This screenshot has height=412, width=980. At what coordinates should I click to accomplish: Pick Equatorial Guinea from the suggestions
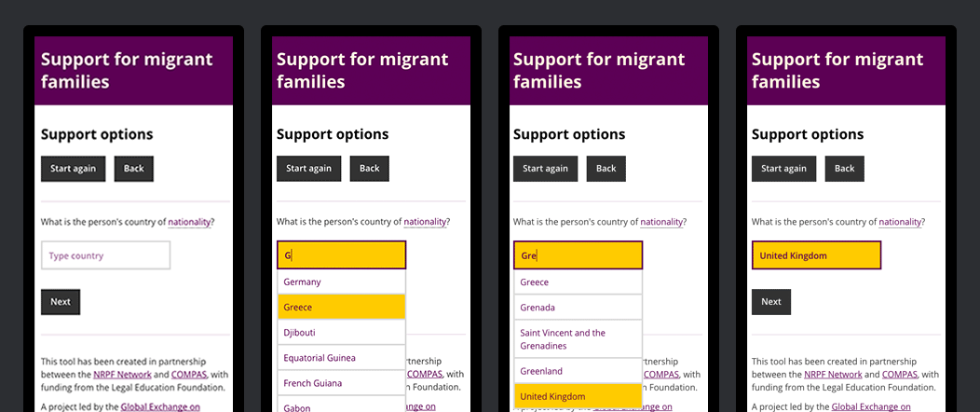341,357
